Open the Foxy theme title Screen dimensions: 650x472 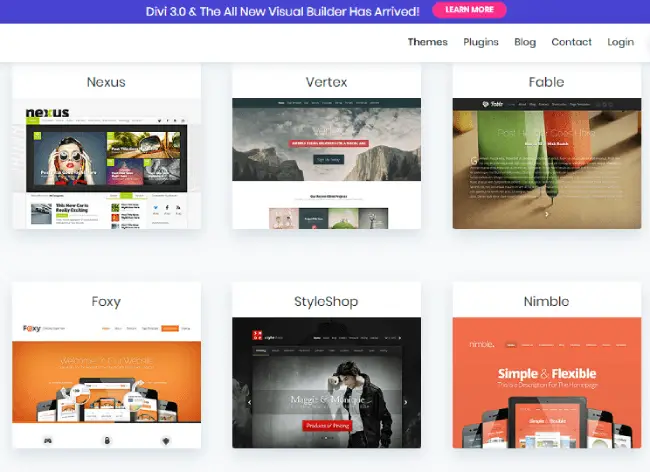(x=106, y=301)
